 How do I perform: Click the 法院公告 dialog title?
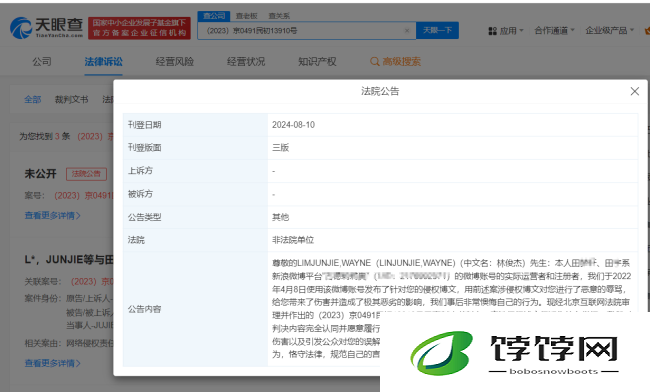pyautogui.click(x=380, y=91)
